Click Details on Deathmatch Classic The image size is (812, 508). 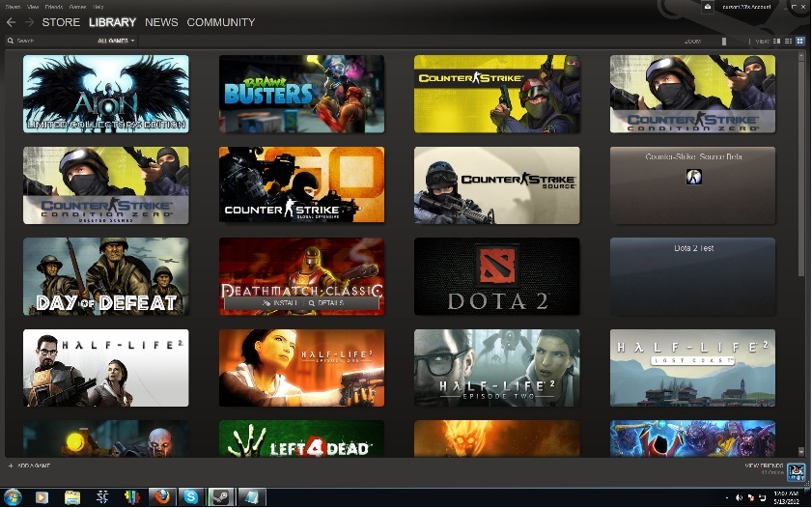326,303
